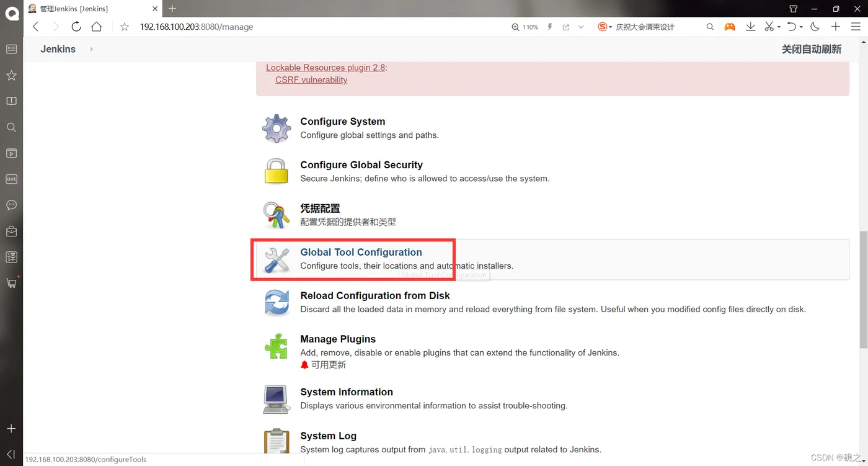Click the System Information computer icon
This screenshot has height=466, width=868.
tap(277, 399)
